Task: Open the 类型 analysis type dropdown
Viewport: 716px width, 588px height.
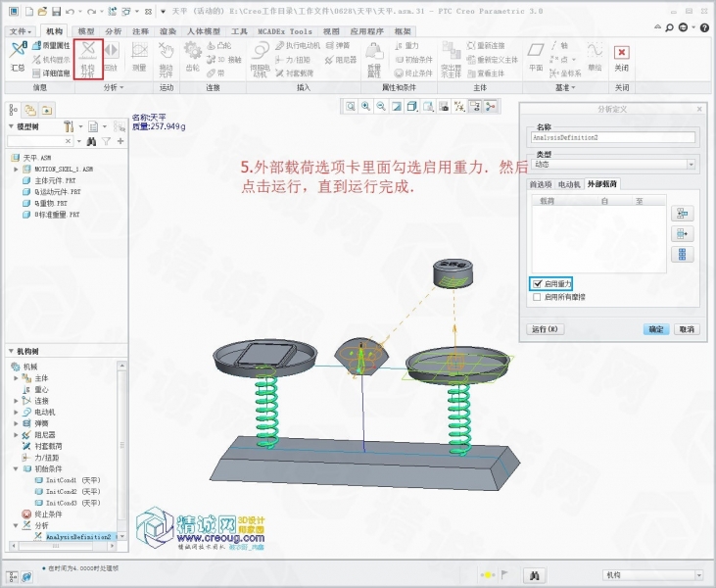Action: (x=691, y=165)
